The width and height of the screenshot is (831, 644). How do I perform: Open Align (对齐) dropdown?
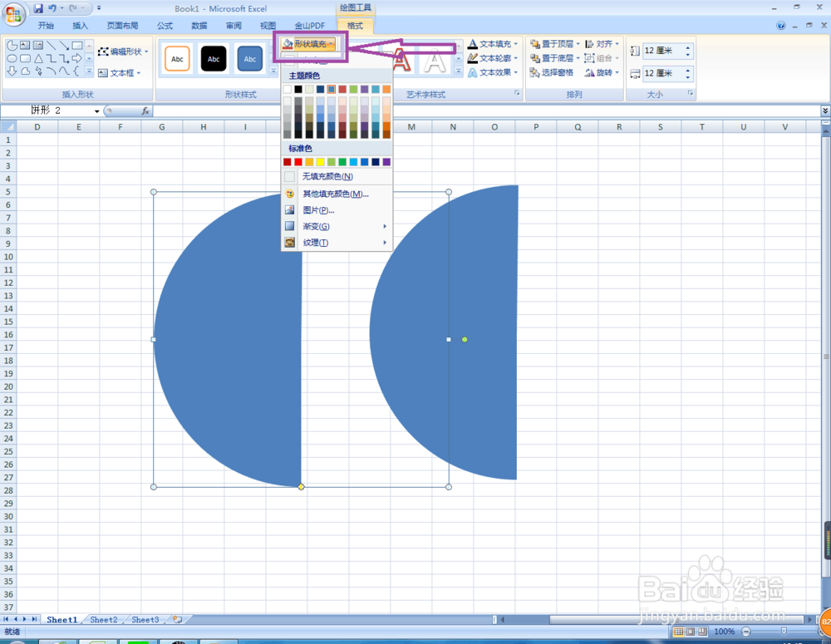[602, 44]
